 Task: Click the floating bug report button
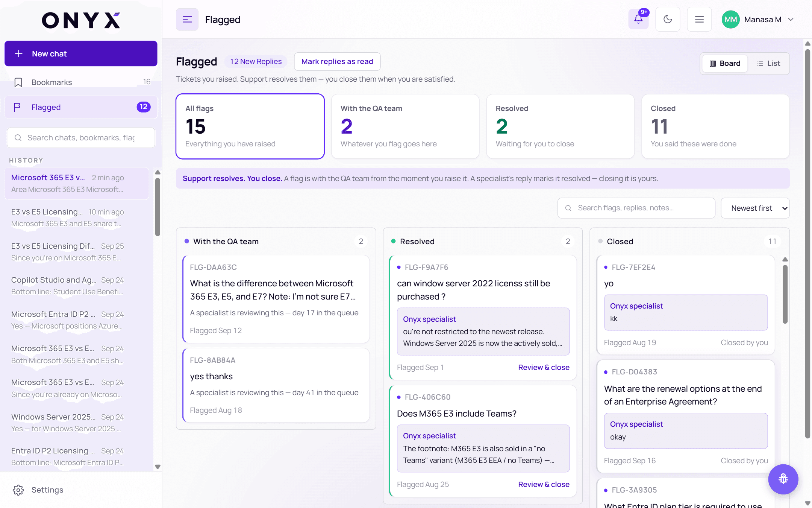pyautogui.click(x=783, y=479)
